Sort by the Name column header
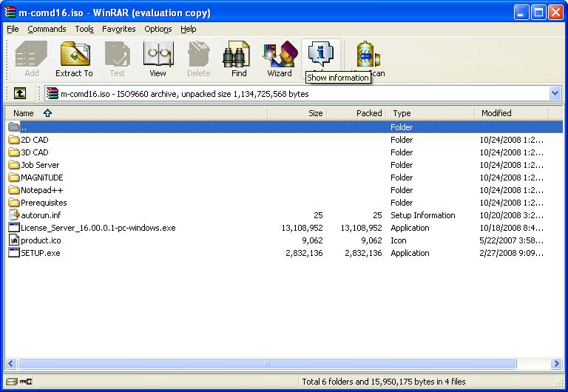568x392 pixels. [136, 113]
